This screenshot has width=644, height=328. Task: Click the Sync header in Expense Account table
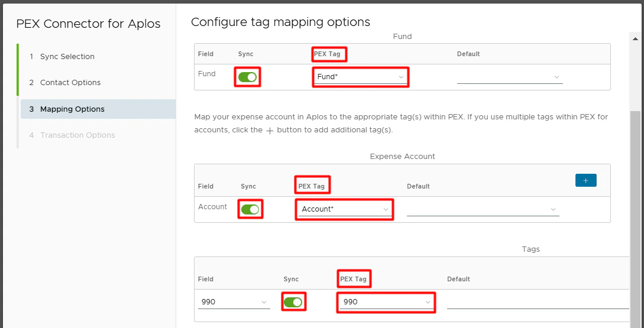[x=248, y=186]
